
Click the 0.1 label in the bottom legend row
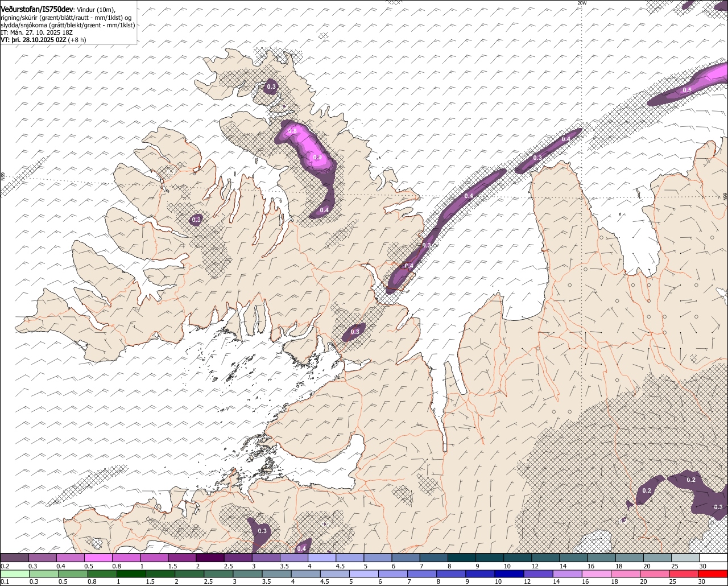point(4,581)
